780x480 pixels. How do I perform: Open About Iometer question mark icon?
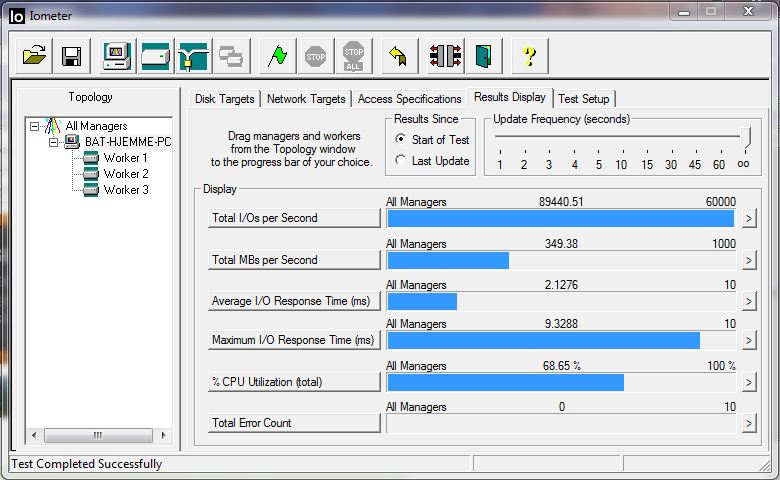click(x=530, y=56)
